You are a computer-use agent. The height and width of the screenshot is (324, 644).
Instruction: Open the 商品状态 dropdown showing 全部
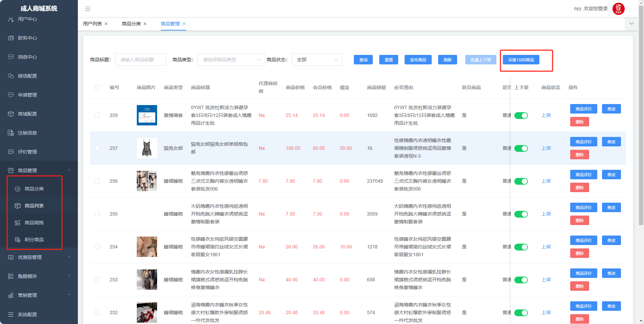click(x=317, y=60)
